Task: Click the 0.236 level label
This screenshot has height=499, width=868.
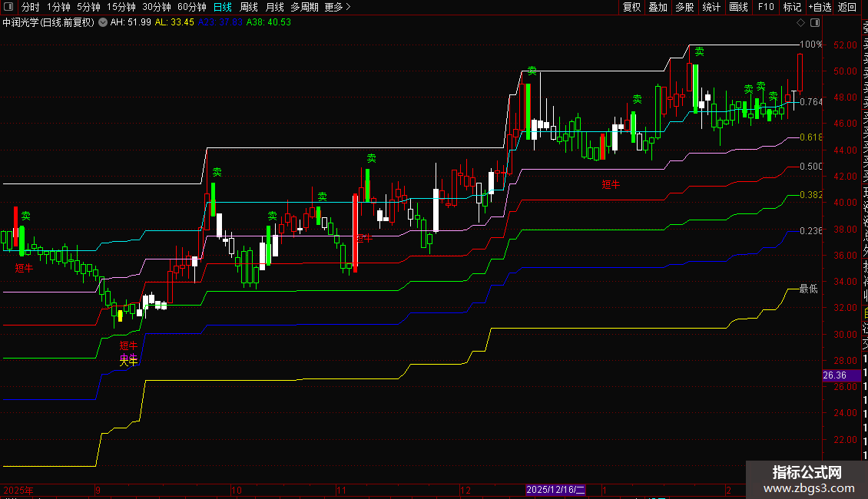Action: point(811,230)
